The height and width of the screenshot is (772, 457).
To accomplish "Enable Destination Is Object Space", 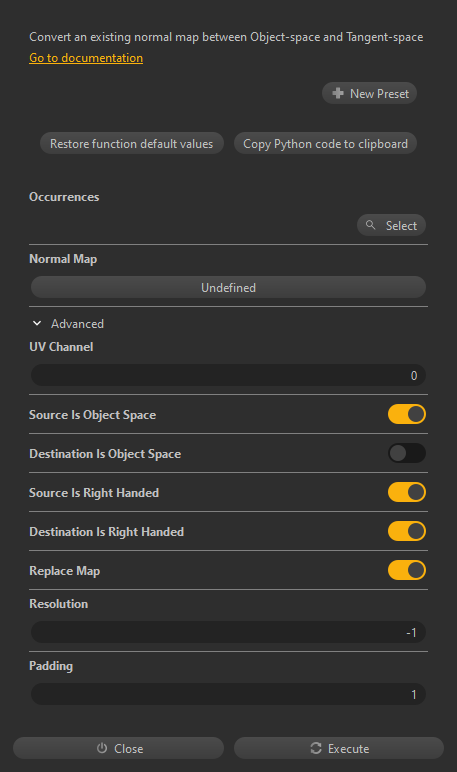I will (x=407, y=453).
